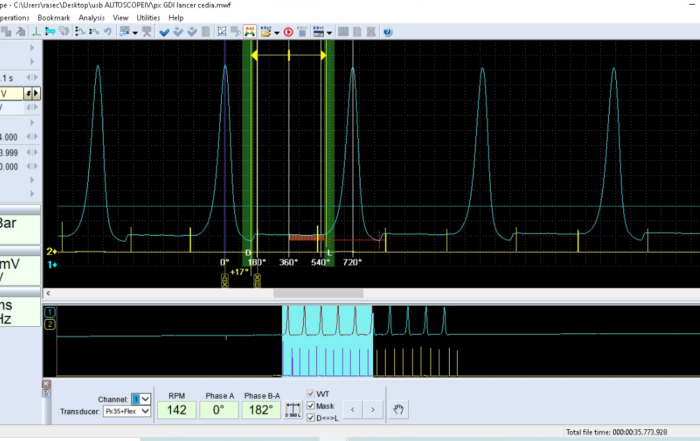Disable the Mask checkbox
The image size is (700, 441).
[x=310, y=406]
